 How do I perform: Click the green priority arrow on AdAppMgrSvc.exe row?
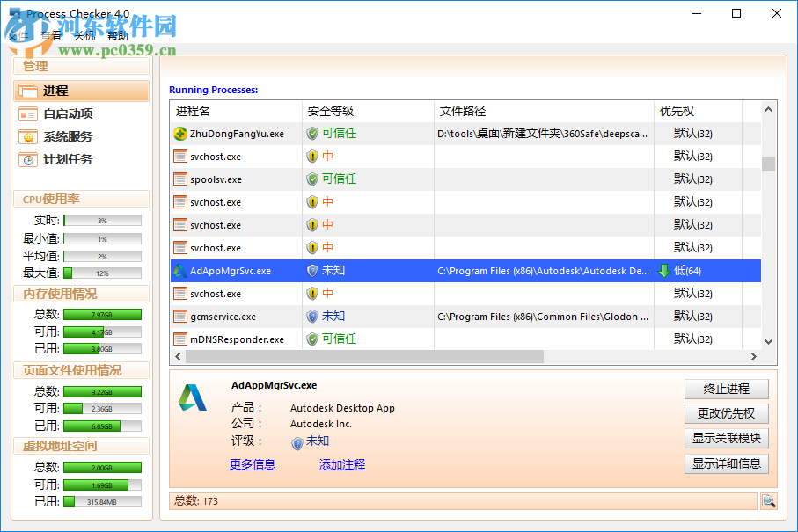tap(664, 271)
